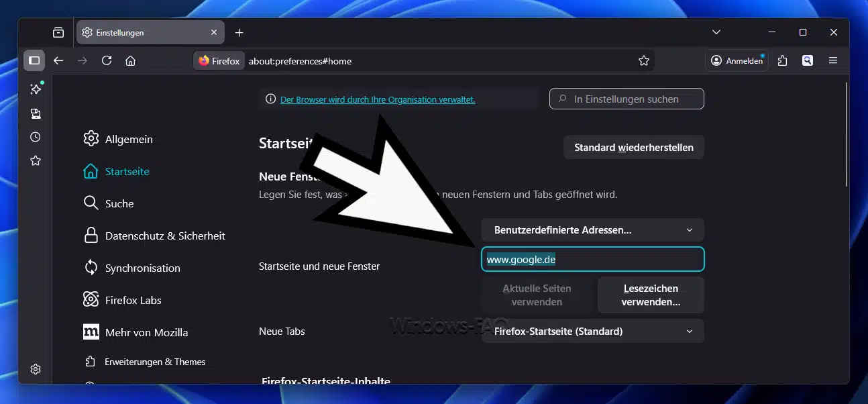The height and width of the screenshot is (404, 868).
Task: Open the organisation managed browser link
Action: (378, 99)
